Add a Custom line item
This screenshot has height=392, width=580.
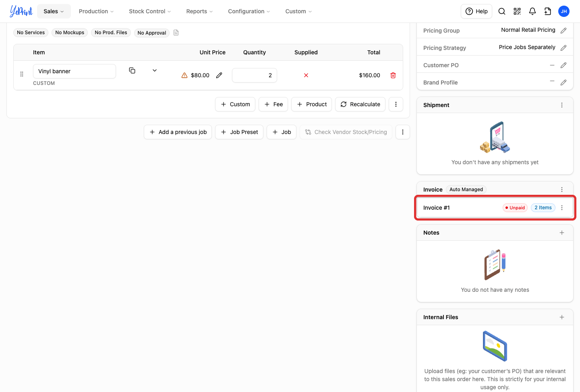tap(235, 104)
